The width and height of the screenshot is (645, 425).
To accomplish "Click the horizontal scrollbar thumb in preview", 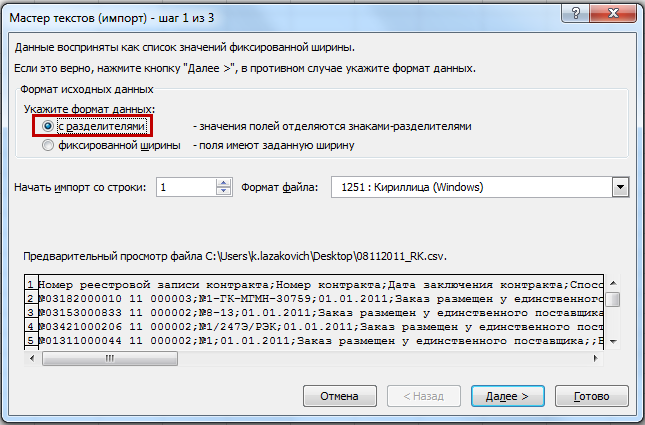I will [110, 358].
